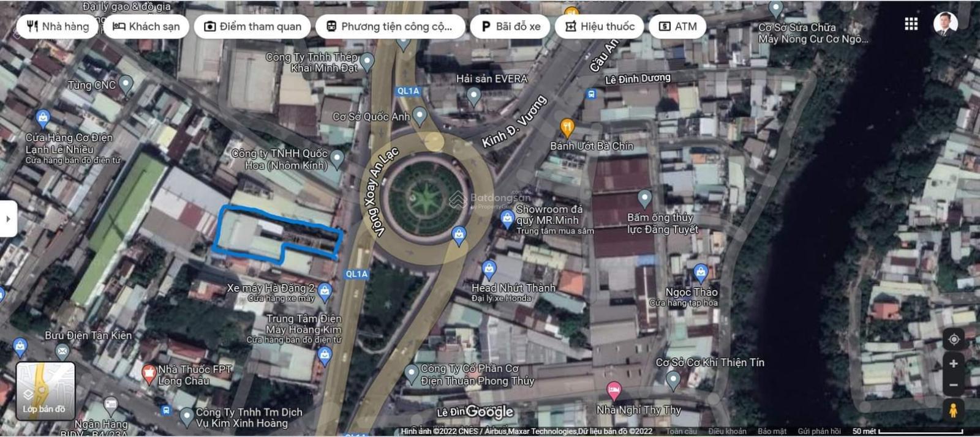Show Hiệu thuốc pharmacies on map
Image resolution: width=980 pixels, height=437 pixels.
[599, 26]
